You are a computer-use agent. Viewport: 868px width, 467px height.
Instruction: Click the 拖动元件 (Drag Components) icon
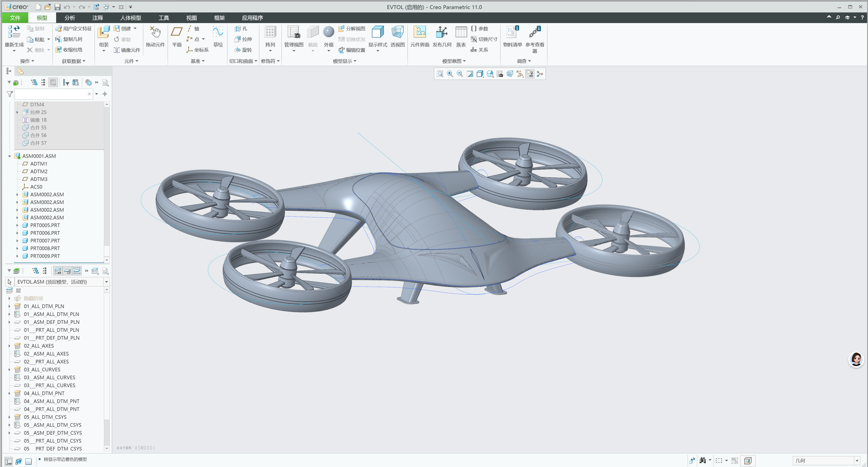pyautogui.click(x=155, y=32)
